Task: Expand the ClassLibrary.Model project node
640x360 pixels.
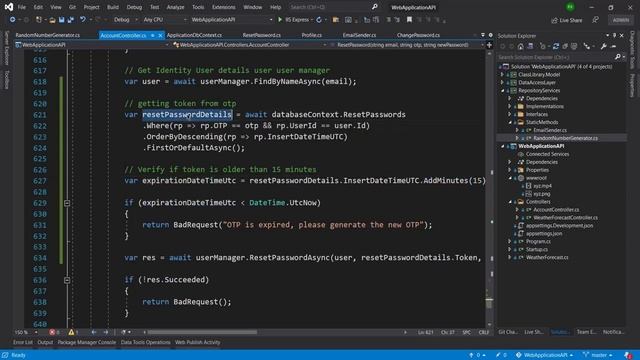Action: pyautogui.click(x=502, y=74)
